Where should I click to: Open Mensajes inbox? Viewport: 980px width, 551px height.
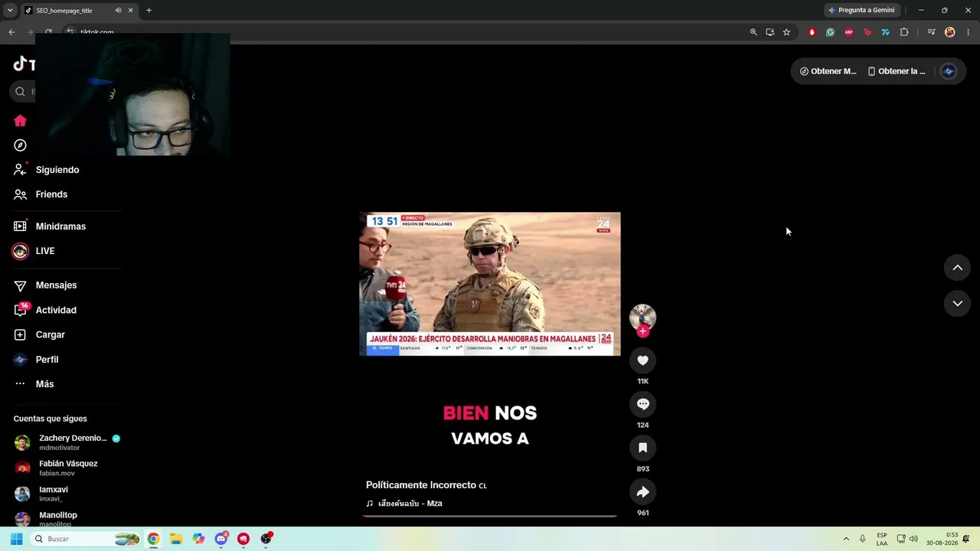coord(46,285)
